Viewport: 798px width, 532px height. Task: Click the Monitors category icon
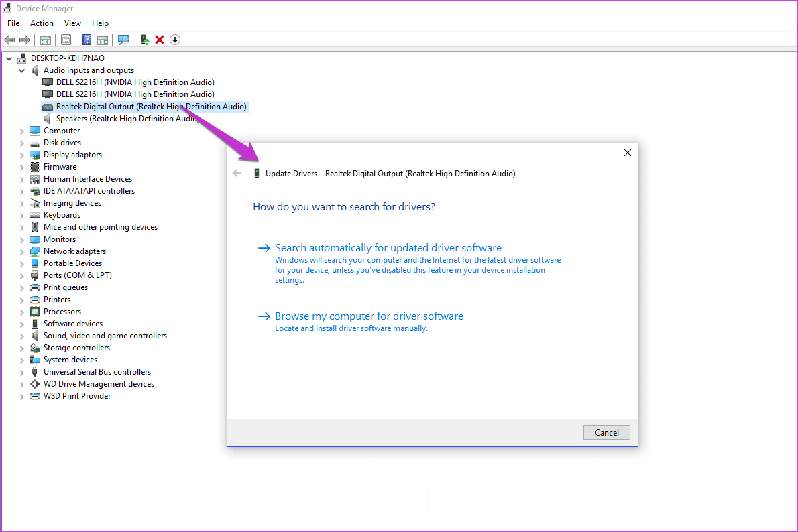click(35, 240)
